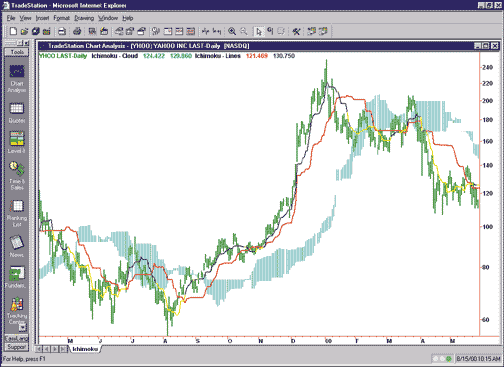This screenshot has width=504, height=367.
Task: Click the new document toolbar icon
Action: pos(13,31)
